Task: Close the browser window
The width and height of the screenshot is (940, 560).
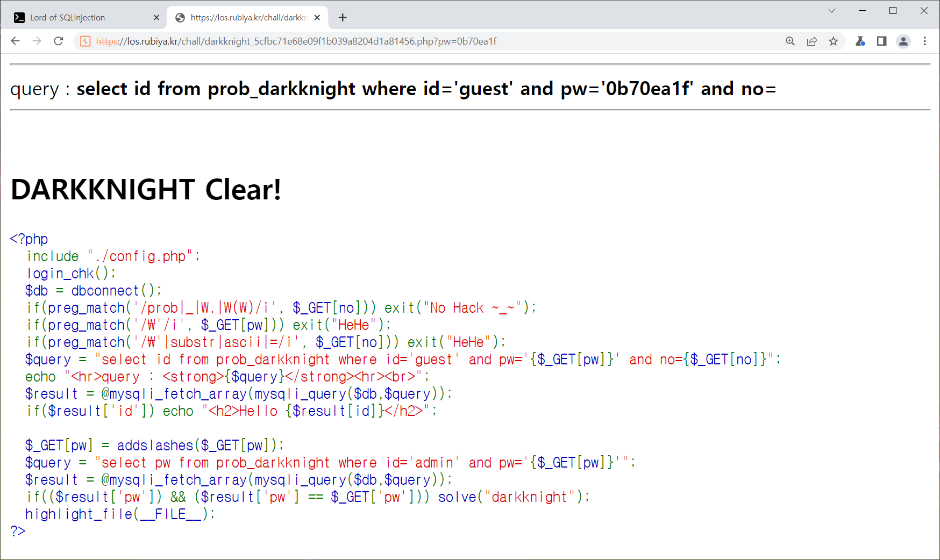Action: coord(924,10)
